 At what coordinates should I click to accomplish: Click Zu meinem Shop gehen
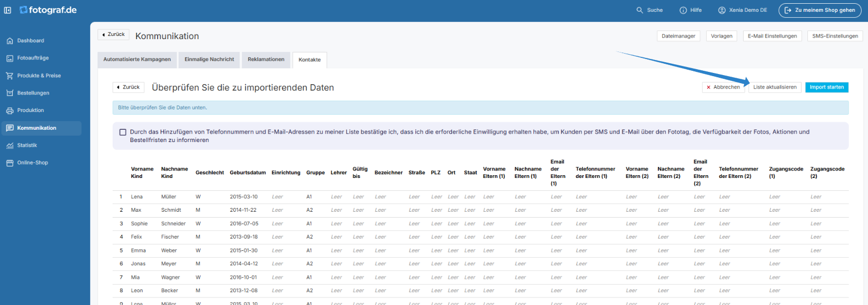(x=820, y=10)
